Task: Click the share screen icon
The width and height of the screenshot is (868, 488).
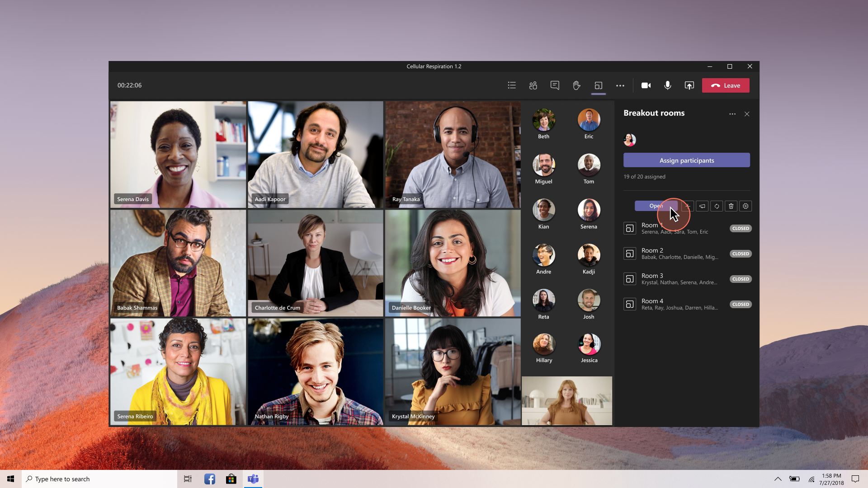Action: [x=689, y=85]
